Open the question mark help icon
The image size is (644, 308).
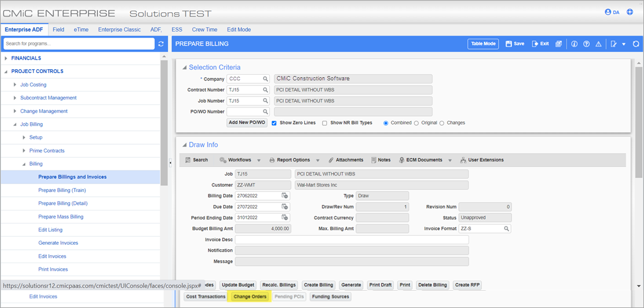tap(586, 44)
